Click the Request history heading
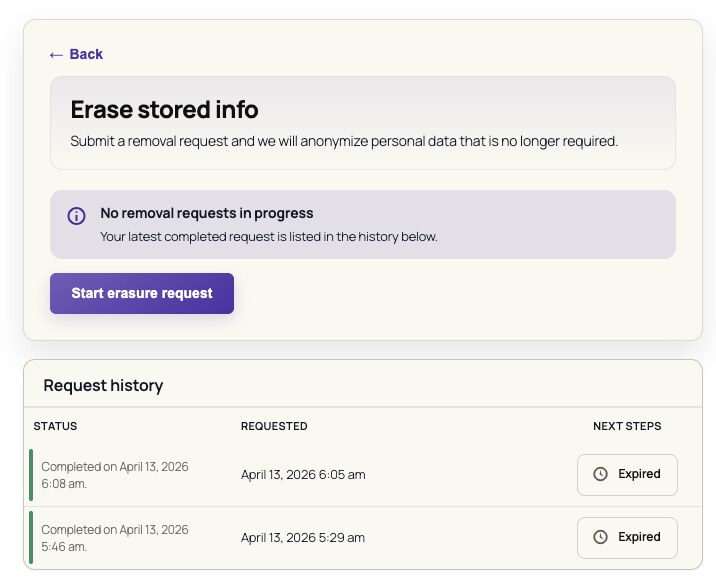The width and height of the screenshot is (716, 586). coord(103,385)
